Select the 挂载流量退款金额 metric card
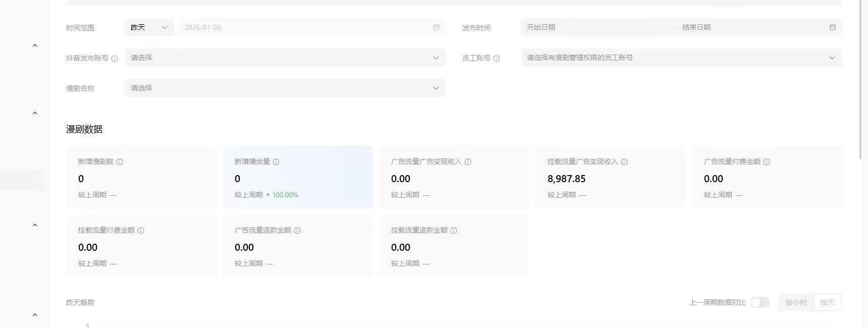 [454, 246]
